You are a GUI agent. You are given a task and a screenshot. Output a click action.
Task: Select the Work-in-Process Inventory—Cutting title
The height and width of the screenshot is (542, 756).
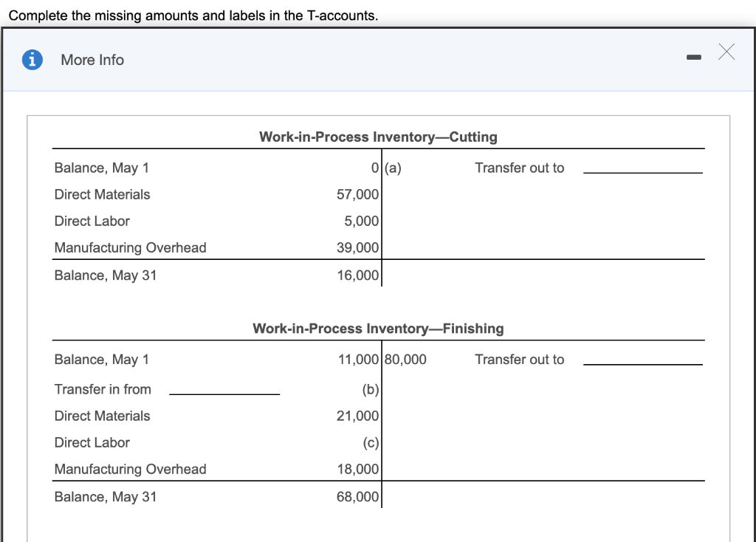point(378,137)
